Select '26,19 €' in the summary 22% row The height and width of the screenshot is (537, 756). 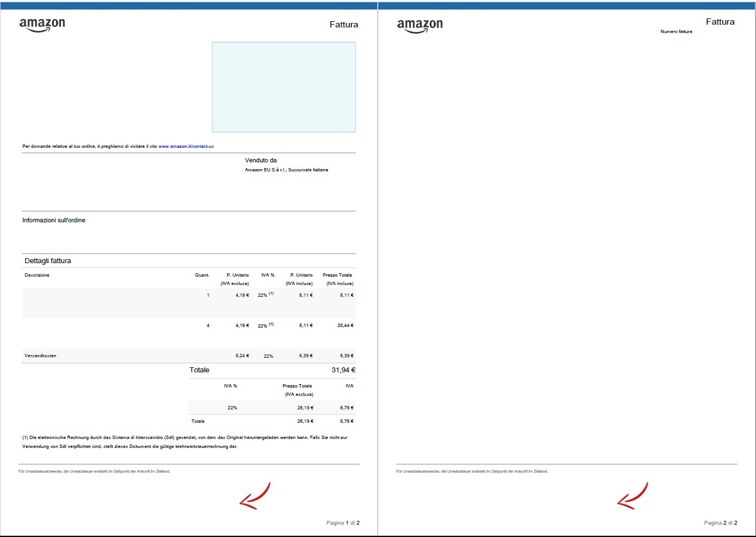(306, 408)
